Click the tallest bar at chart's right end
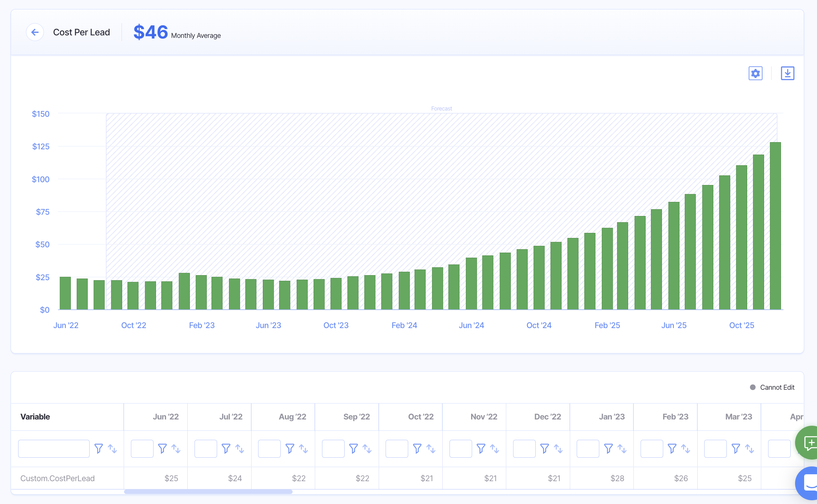The width and height of the screenshot is (817, 504). point(775,226)
